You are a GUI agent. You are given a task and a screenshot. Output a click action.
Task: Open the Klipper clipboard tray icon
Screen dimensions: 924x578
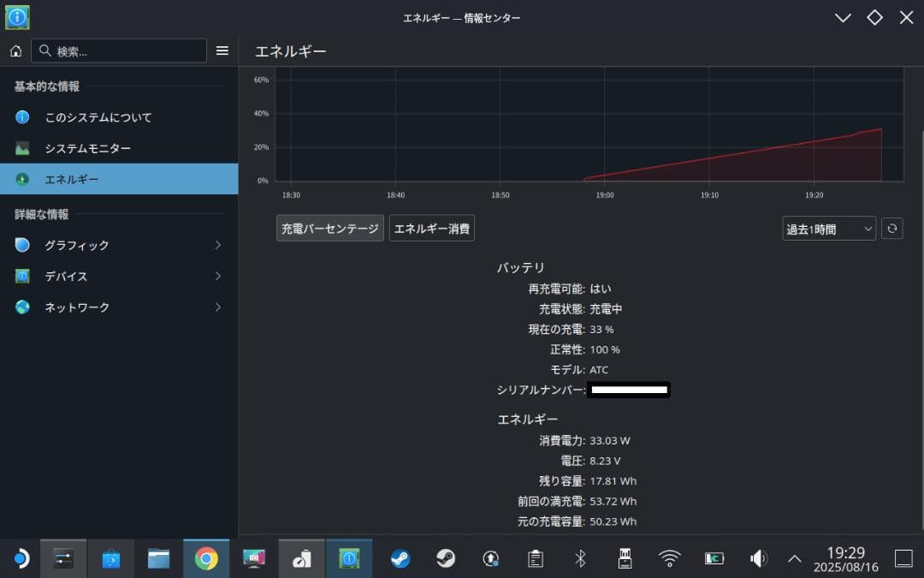click(x=536, y=557)
